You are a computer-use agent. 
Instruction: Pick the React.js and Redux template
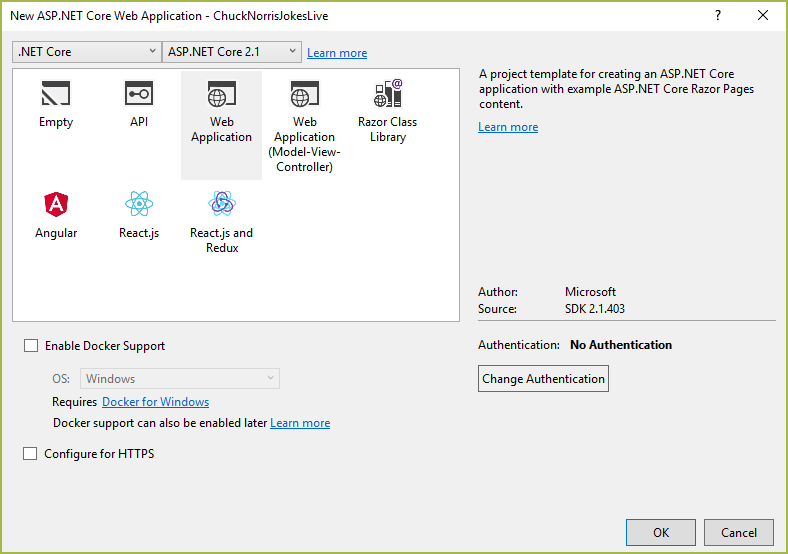tap(221, 205)
